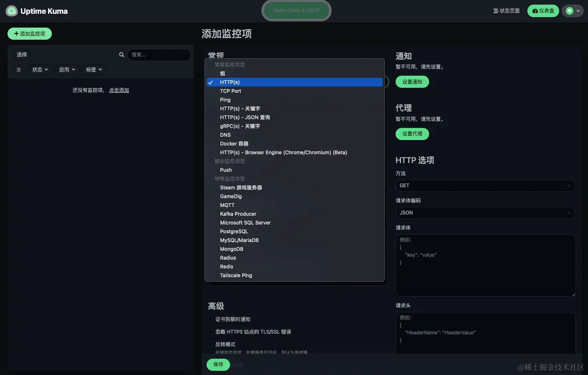This screenshot has width=588, height=375.
Task: Click the 设置通知 button
Action: pyautogui.click(x=412, y=82)
